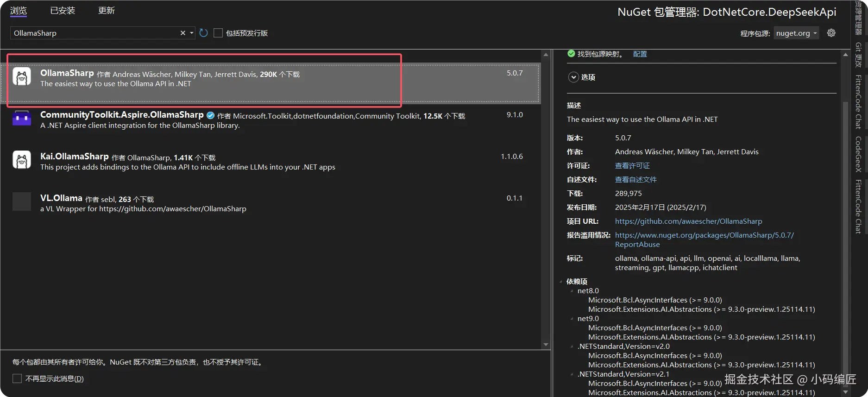Clear the OllamaSharp search text

tap(182, 33)
